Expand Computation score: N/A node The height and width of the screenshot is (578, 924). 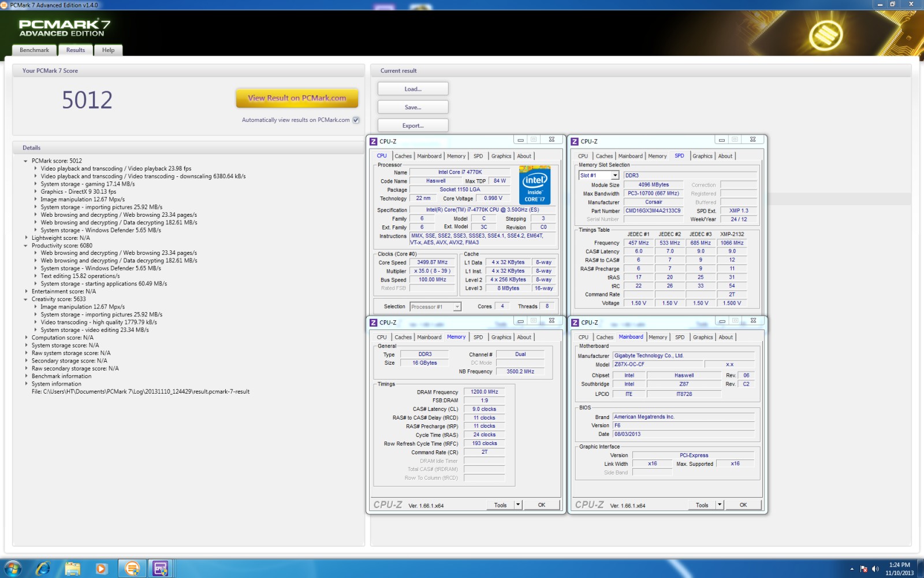coord(25,338)
